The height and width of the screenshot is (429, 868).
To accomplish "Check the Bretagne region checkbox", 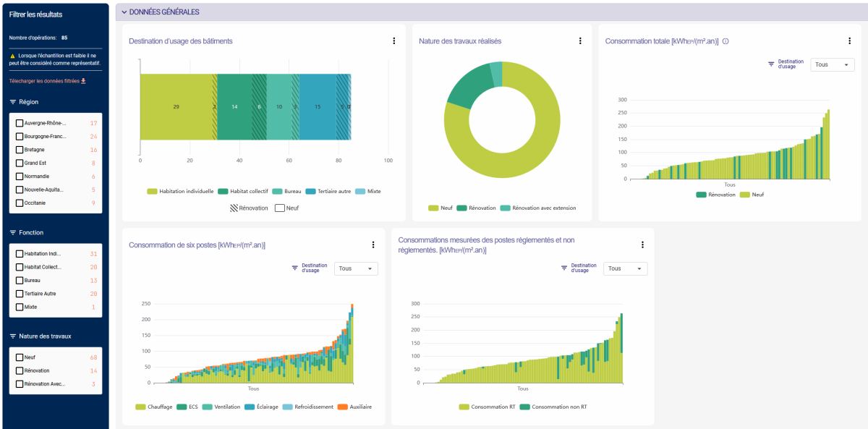I will [20, 150].
